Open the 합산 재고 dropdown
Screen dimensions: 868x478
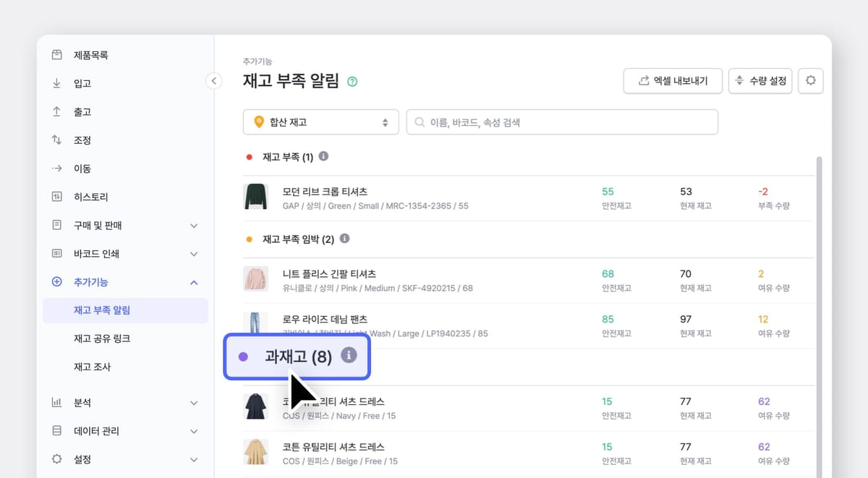pyautogui.click(x=320, y=121)
